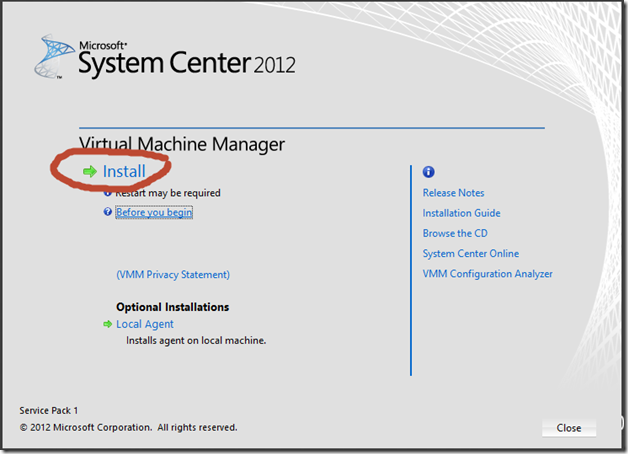
Task: Click the Optional Installations heading
Action: 173,307
